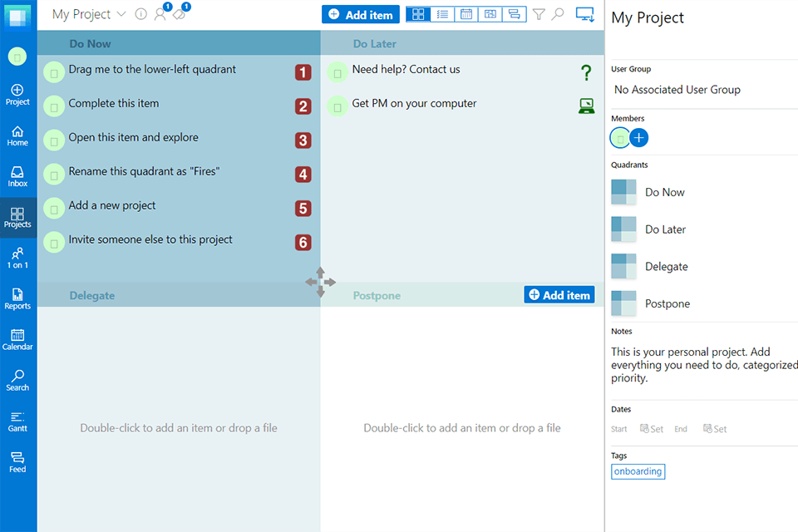Open project info icon next to the title

click(140, 14)
